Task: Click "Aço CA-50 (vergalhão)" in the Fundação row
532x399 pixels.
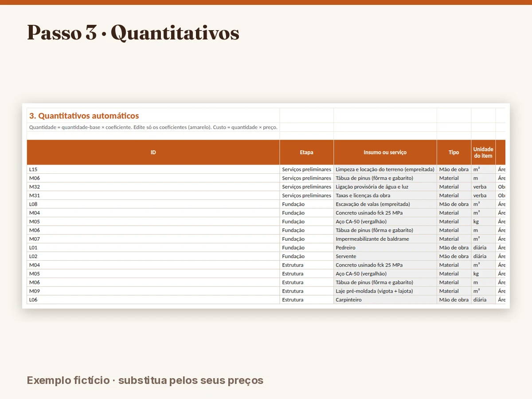Action: (385, 222)
